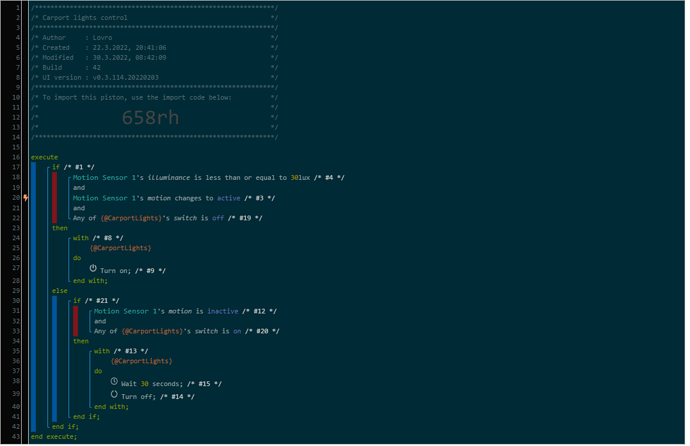Click the with statement #8
The image size is (690, 446).
tap(98, 238)
